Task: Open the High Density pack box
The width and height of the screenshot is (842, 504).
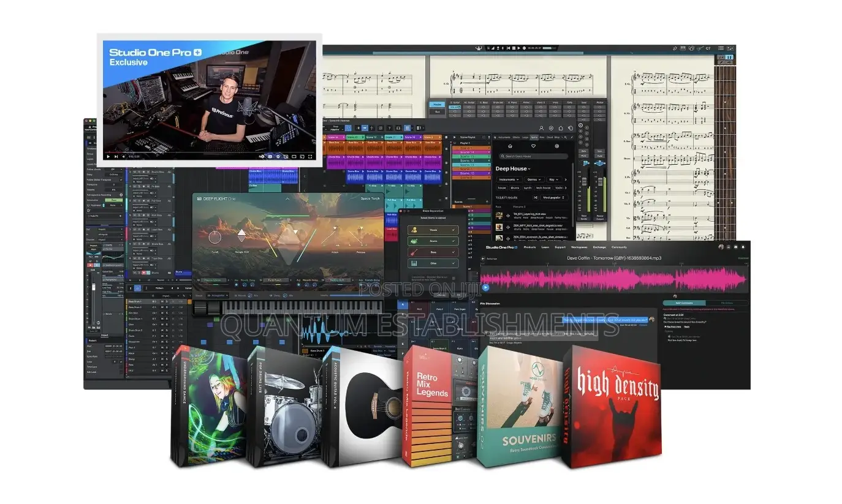Action: coord(612,407)
